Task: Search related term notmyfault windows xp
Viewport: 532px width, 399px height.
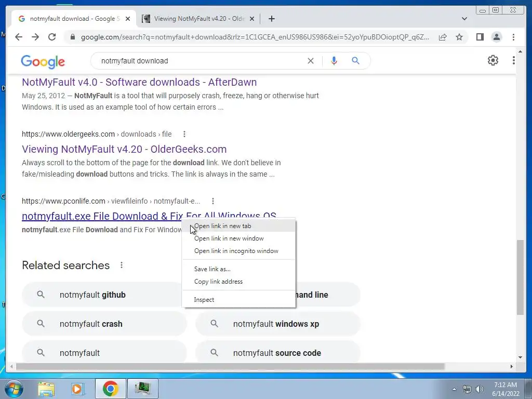Action: coord(278,324)
